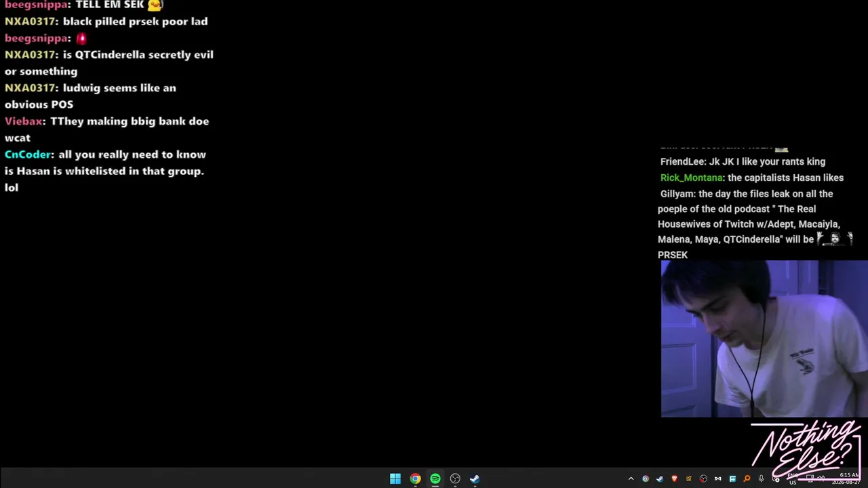This screenshot has width=868, height=488.
Task: Click the Steam icon in the system tray
Action: (660, 479)
